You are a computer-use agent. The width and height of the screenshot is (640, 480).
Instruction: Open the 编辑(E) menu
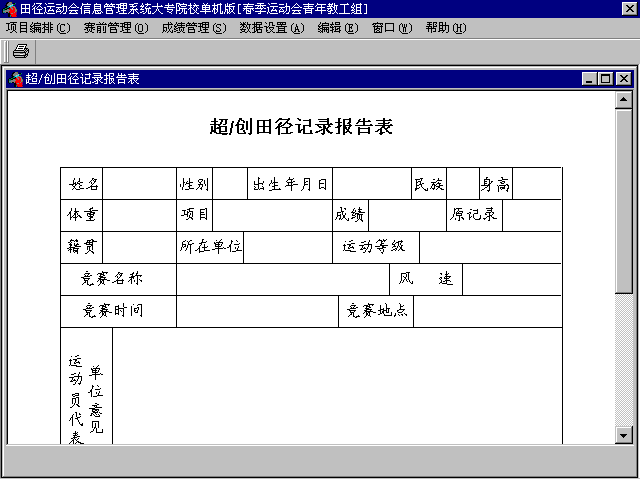(338, 28)
